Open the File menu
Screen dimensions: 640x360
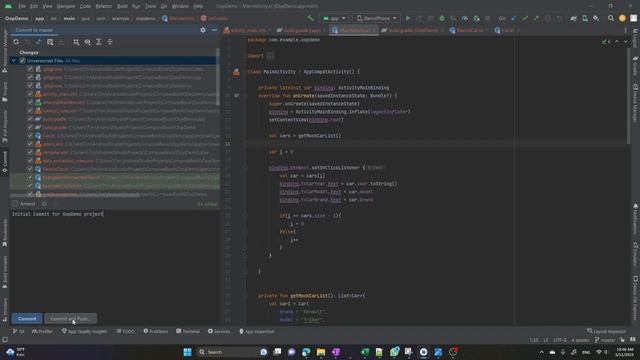(22, 6)
